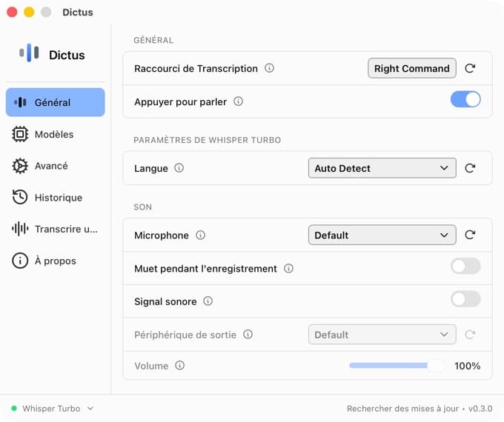Screen dimensions: 504x422
Task: Toggle the Appuyer pour parler switch
Action: click(465, 99)
